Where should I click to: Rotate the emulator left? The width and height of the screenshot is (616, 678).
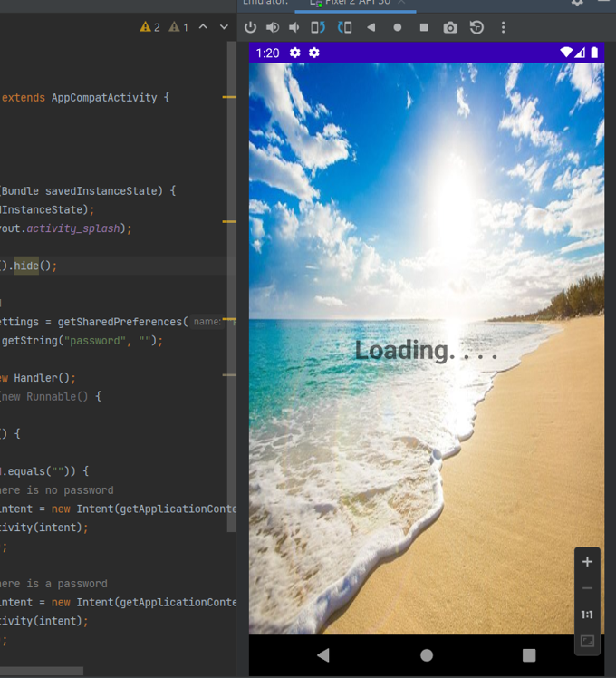click(x=318, y=28)
